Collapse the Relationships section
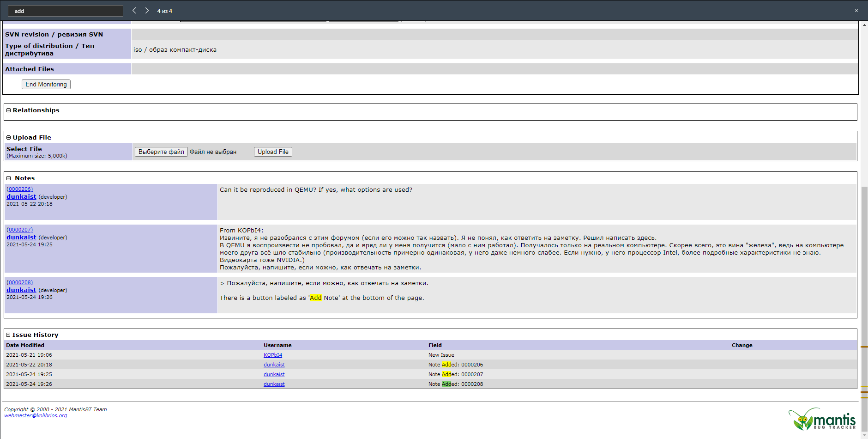Image resolution: width=868 pixels, height=439 pixels. point(8,110)
